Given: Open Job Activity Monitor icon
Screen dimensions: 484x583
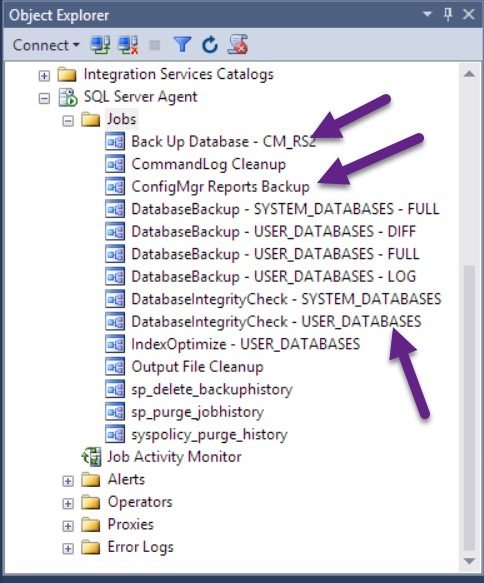Looking at the screenshot, I should pos(91,457).
